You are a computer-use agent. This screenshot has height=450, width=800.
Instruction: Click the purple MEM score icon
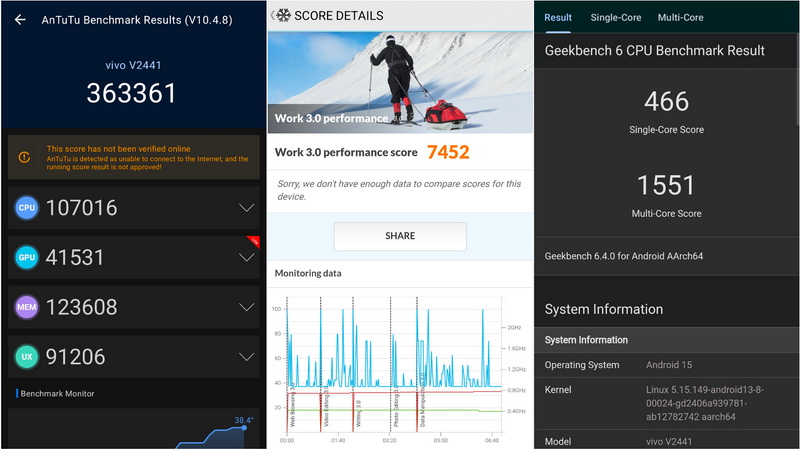pyautogui.click(x=27, y=307)
